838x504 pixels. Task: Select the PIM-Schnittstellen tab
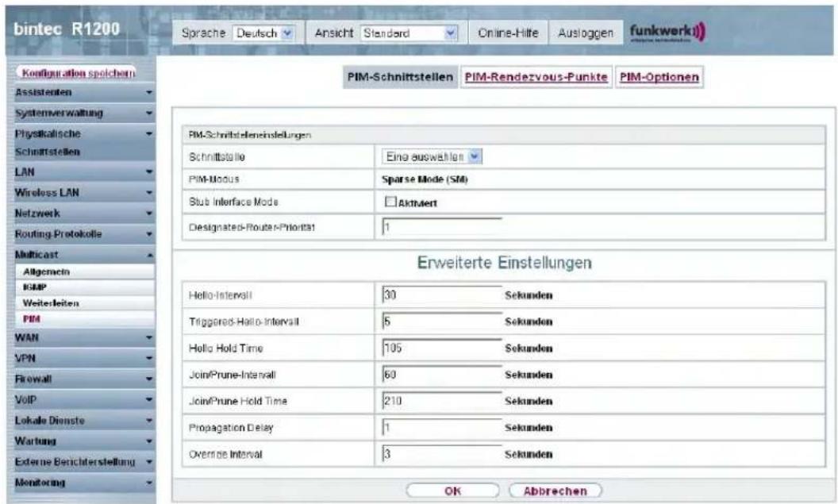point(400,77)
